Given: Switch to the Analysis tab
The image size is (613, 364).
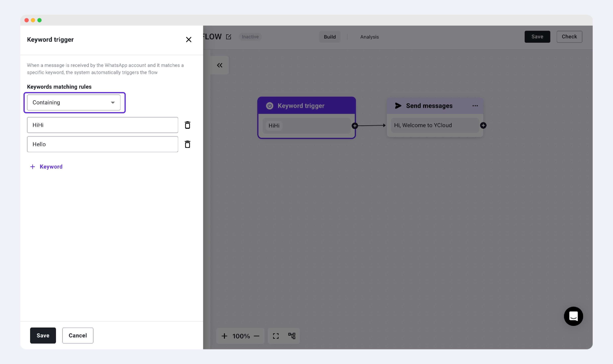Looking at the screenshot, I should [369, 37].
